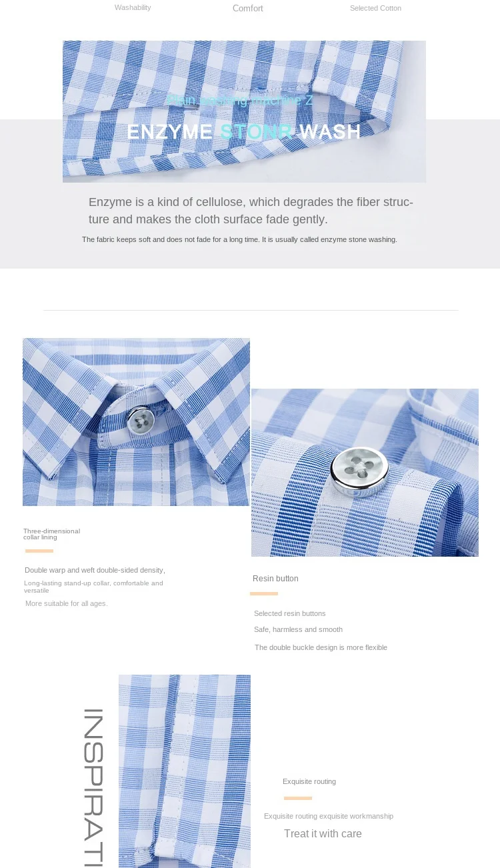Click the double buckle design description
The image size is (500, 868).
point(321,647)
